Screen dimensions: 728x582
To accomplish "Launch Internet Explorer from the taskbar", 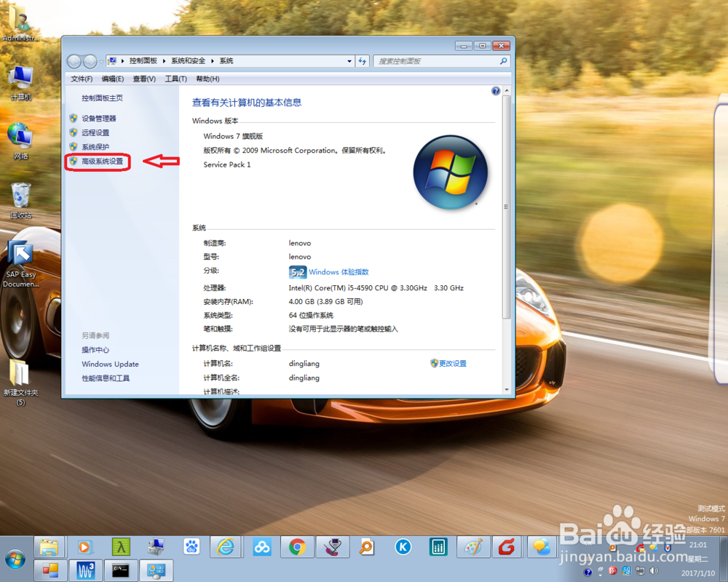I will (226, 547).
